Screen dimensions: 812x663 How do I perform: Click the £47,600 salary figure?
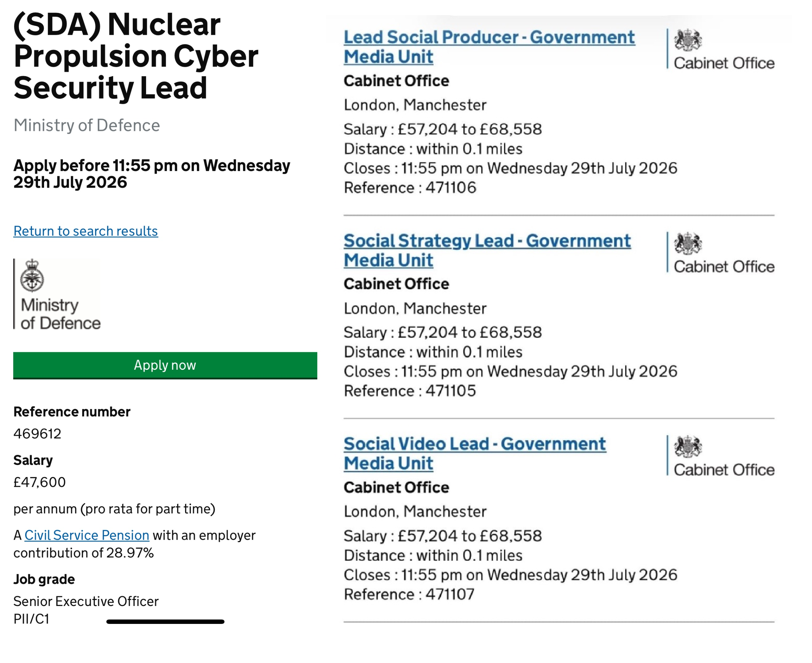point(40,482)
